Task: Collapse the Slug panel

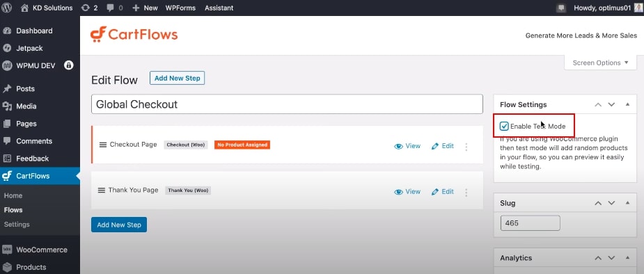Action: tap(627, 202)
